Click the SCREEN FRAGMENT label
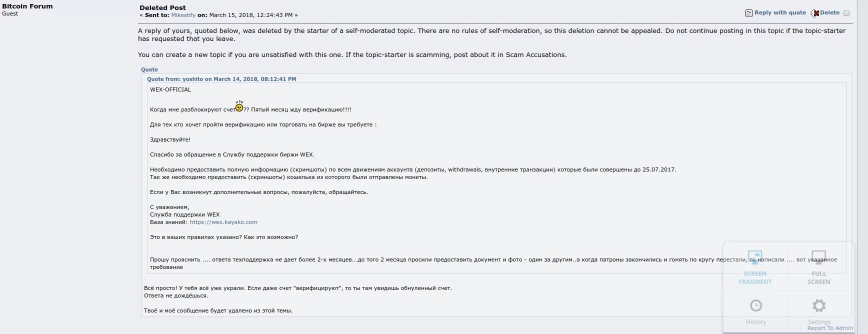The height and width of the screenshot is (334, 868). [755, 278]
